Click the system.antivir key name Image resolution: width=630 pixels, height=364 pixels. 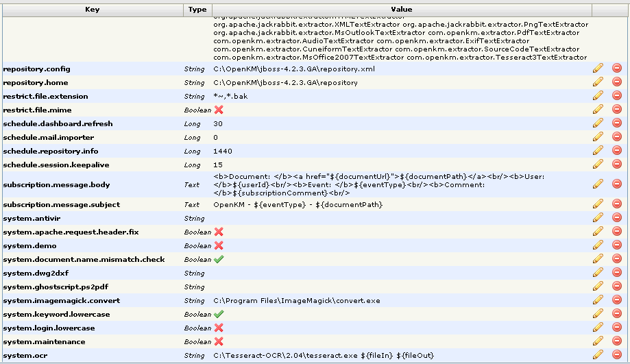(32, 218)
